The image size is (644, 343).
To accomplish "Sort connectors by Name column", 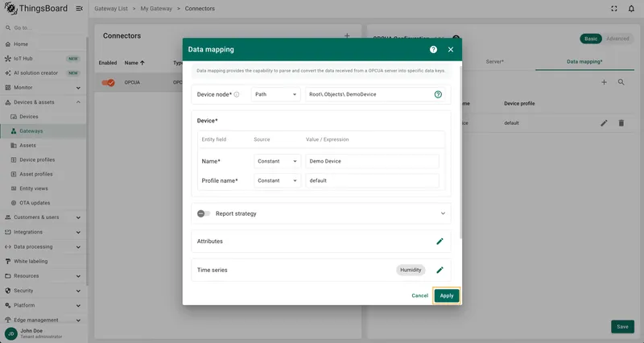I will 134,63.
